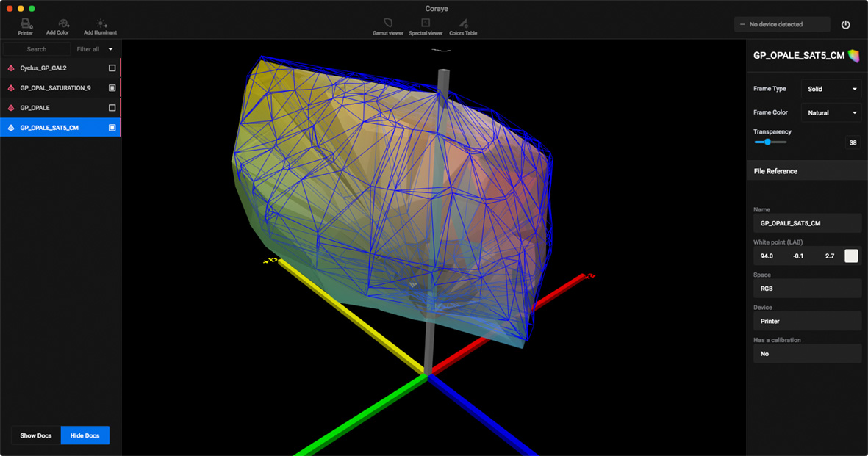Open the Colors Table view
The width and height of the screenshot is (868, 456).
coord(463,24)
